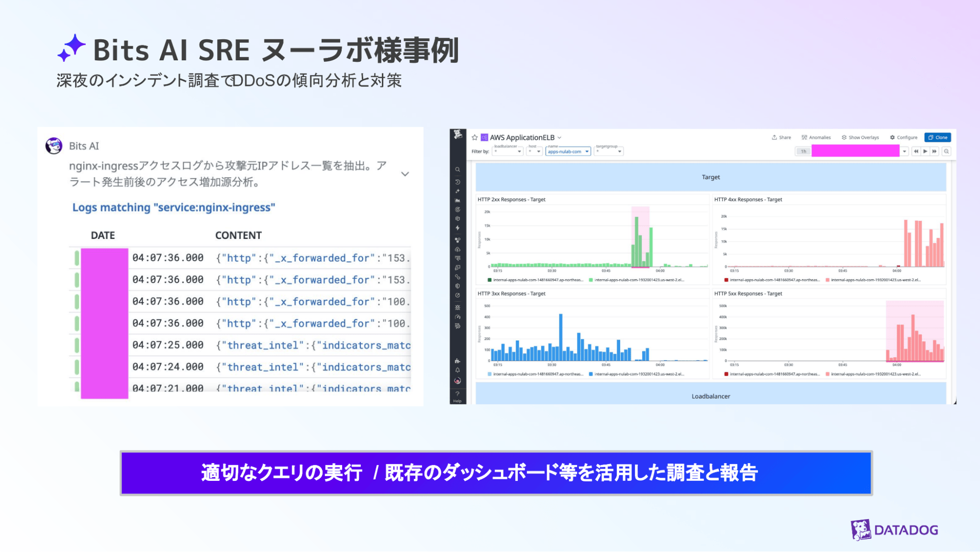Open Watchdog from the sidebar
The width and height of the screenshot is (980, 552).
[457, 210]
